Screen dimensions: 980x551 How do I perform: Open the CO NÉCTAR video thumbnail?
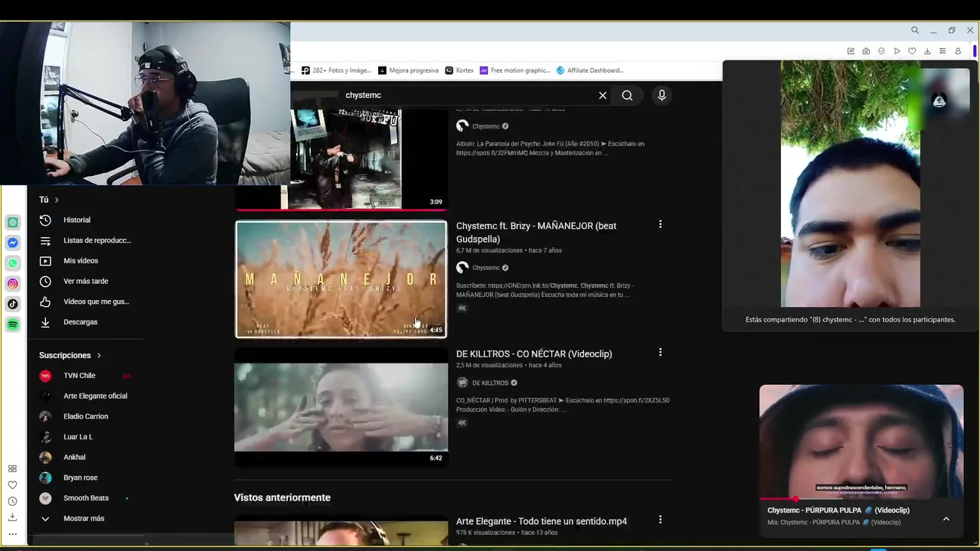coord(341,407)
